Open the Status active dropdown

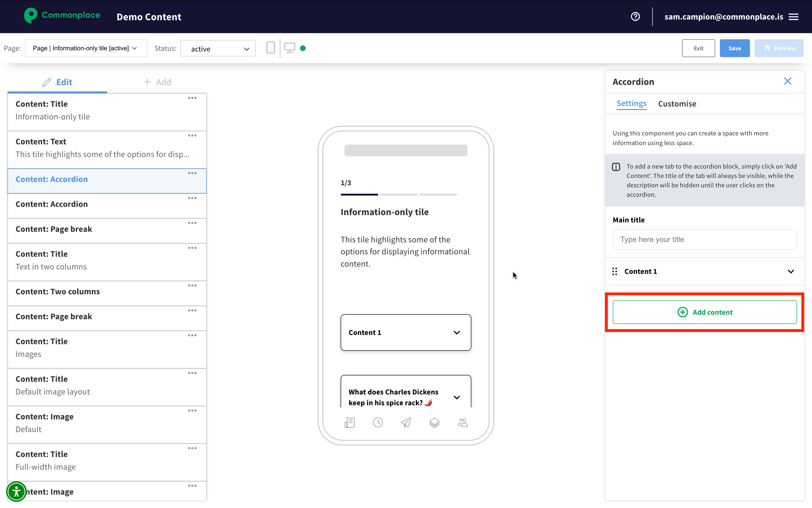point(218,49)
